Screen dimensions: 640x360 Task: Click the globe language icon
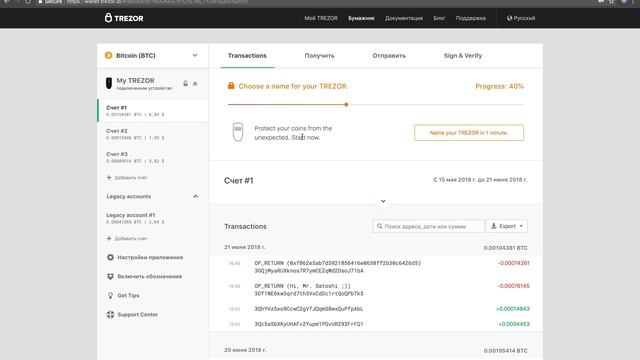509,18
